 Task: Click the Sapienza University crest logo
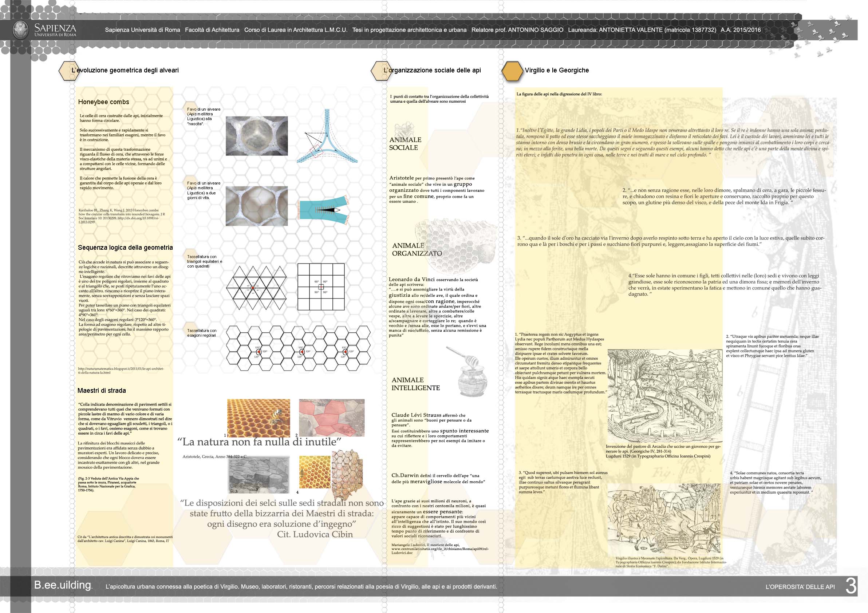[x=21, y=30]
